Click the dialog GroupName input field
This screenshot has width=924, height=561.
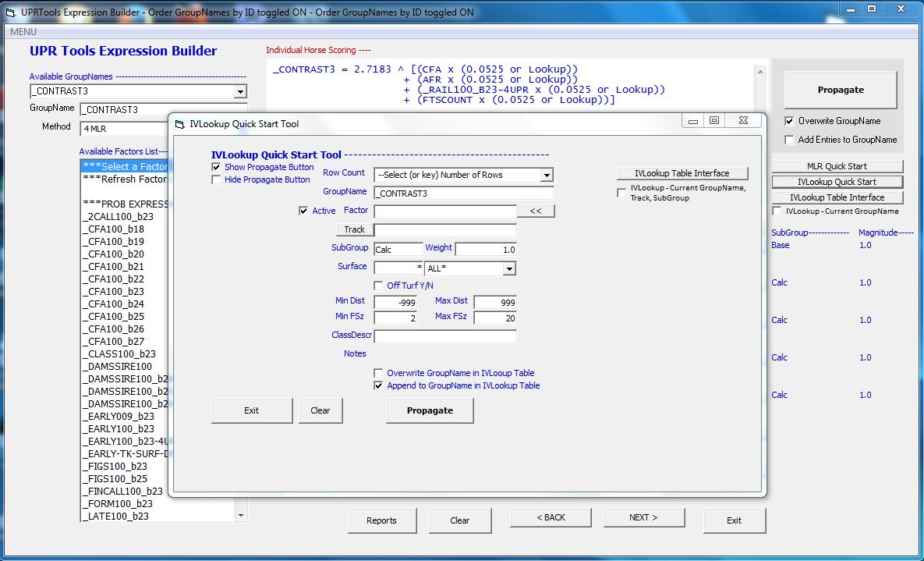[x=464, y=194]
